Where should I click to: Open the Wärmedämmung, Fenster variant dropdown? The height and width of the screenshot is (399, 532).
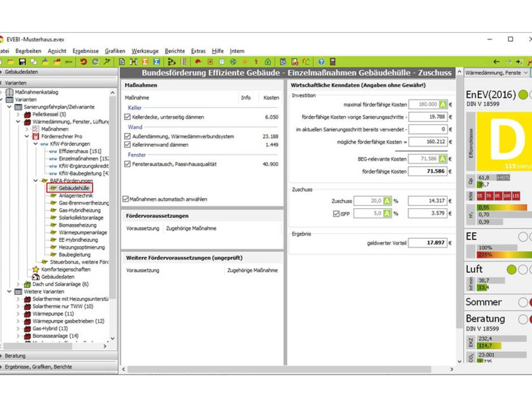click(x=526, y=73)
